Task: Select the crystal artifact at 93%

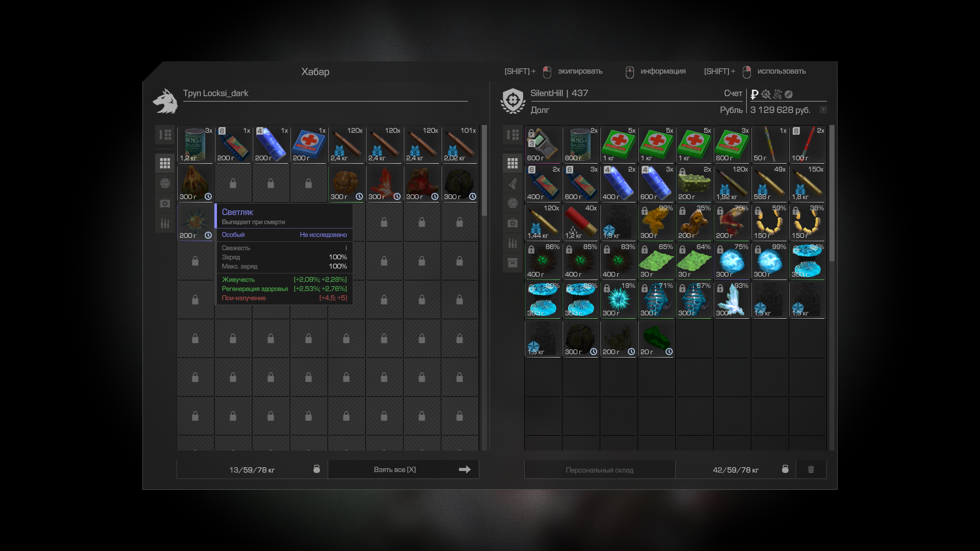Action: pos(732,299)
